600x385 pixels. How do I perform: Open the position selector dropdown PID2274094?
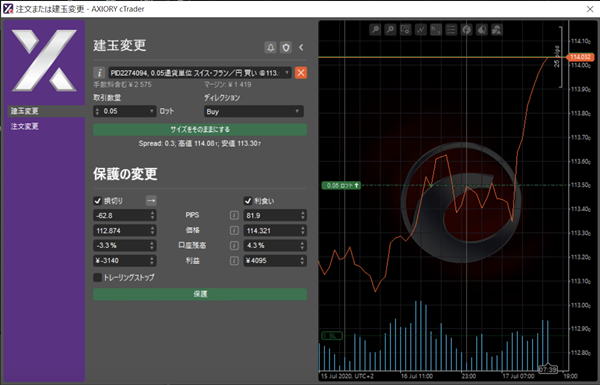(200, 73)
